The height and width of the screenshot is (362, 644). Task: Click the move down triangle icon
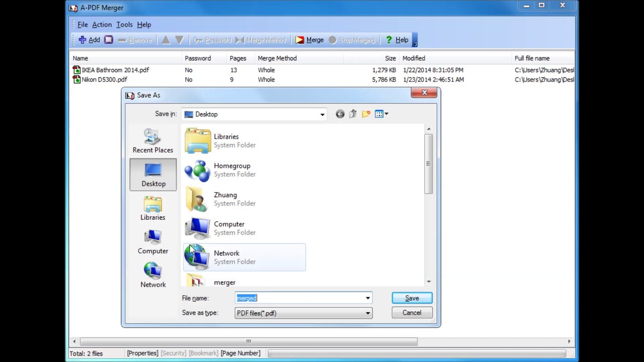[179, 40]
